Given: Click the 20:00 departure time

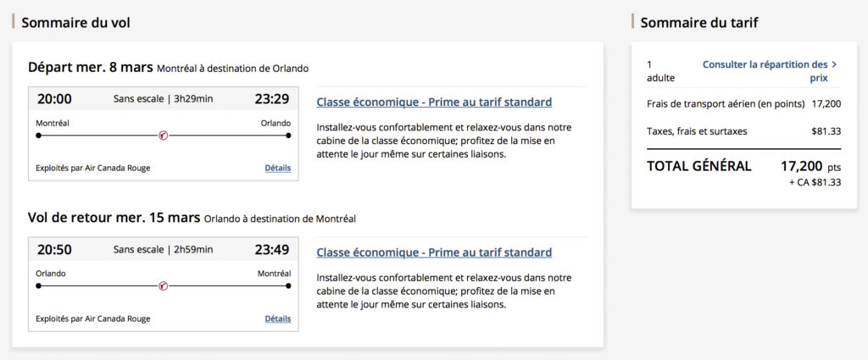Looking at the screenshot, I should 55,98.
